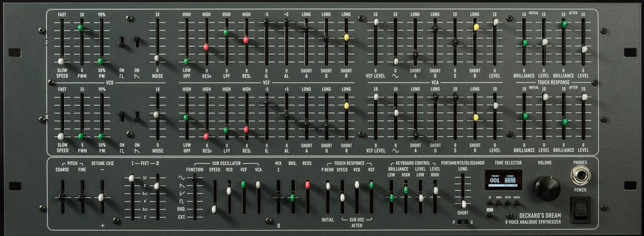The image size is (644, 236).
Task: Click the yellow VCF release slider, row I
Action: [347, 37]
